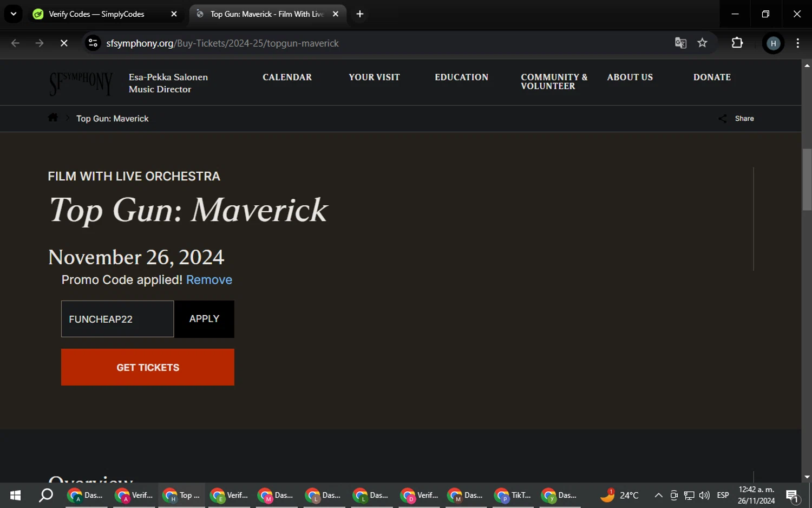Open site information icon in address bar
Viewport: 812px width, 508px height.
point(93,43)
